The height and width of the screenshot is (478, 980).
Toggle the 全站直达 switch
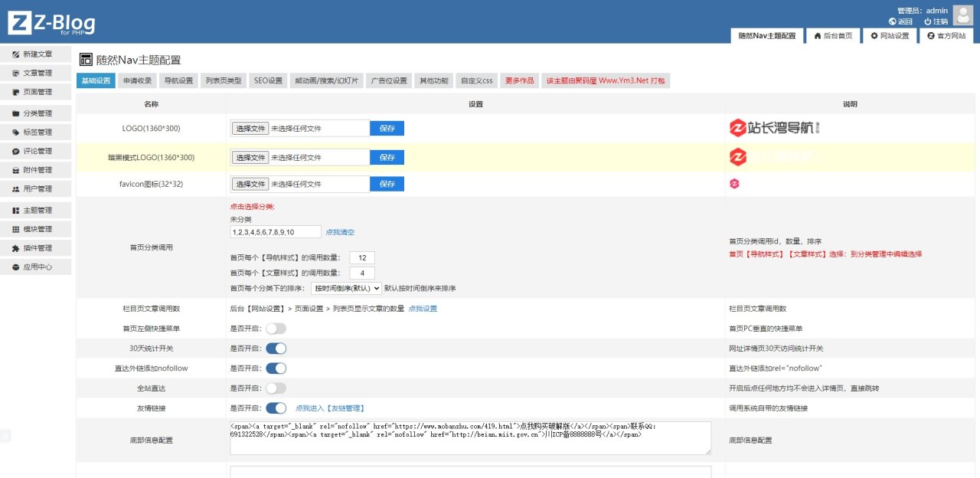point(276,388)
